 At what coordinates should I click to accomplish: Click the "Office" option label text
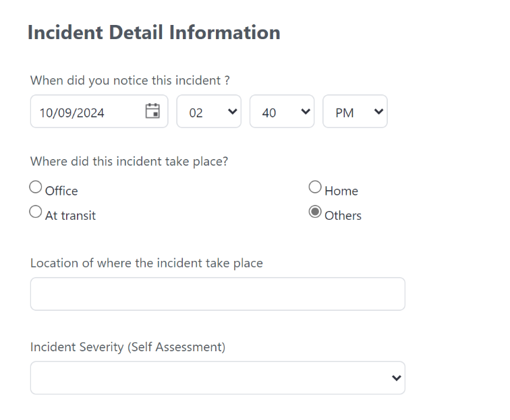(x=61, y=191)
